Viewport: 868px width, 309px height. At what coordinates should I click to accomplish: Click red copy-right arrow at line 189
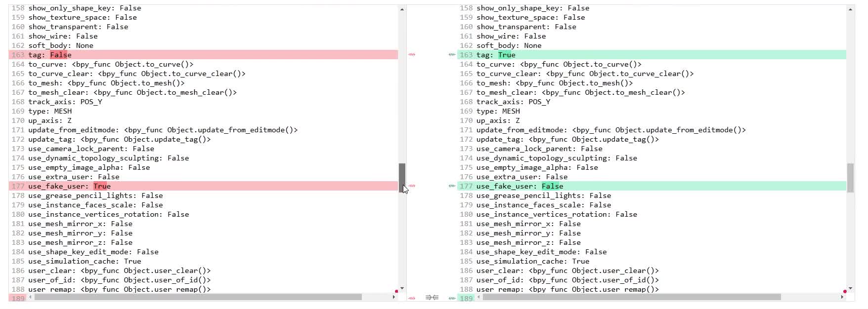(412, 298)
